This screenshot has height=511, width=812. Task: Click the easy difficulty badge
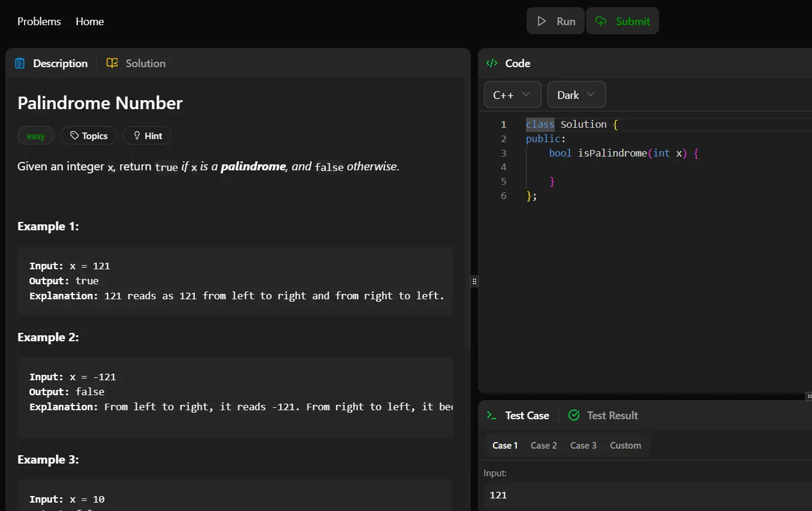point(36,136)
